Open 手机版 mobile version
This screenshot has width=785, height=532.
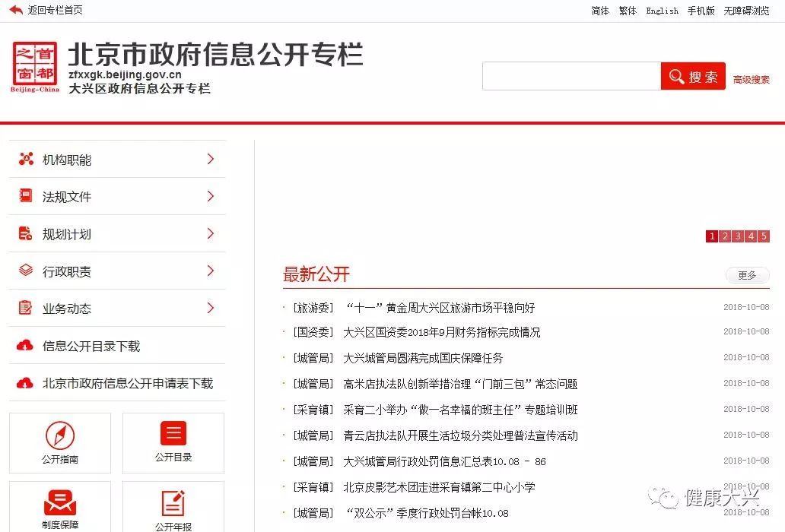[x=701, y=11]
